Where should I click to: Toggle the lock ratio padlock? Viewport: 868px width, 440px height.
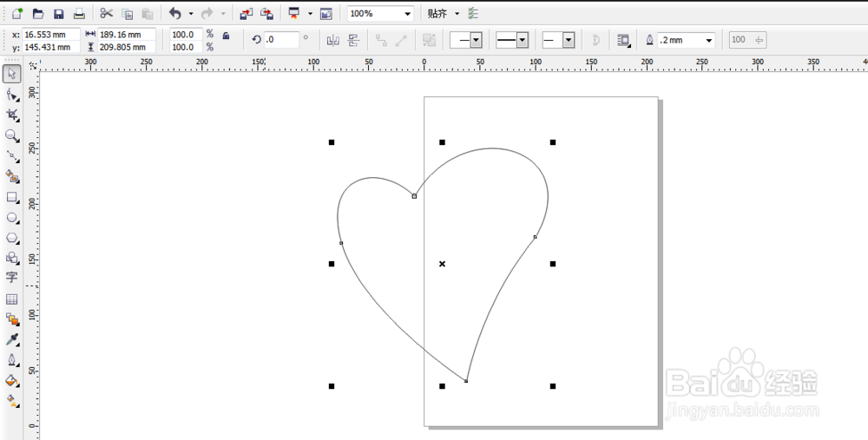226,36
